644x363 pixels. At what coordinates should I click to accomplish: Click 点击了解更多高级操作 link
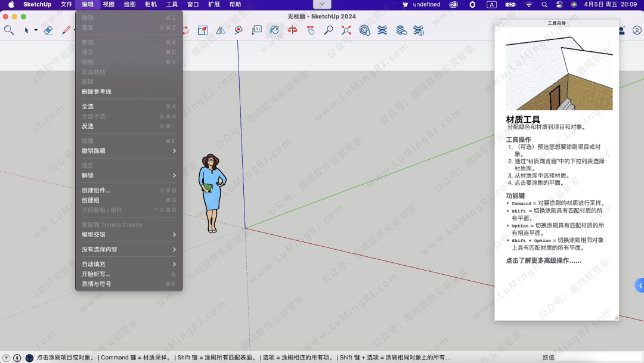pos(543,260)
